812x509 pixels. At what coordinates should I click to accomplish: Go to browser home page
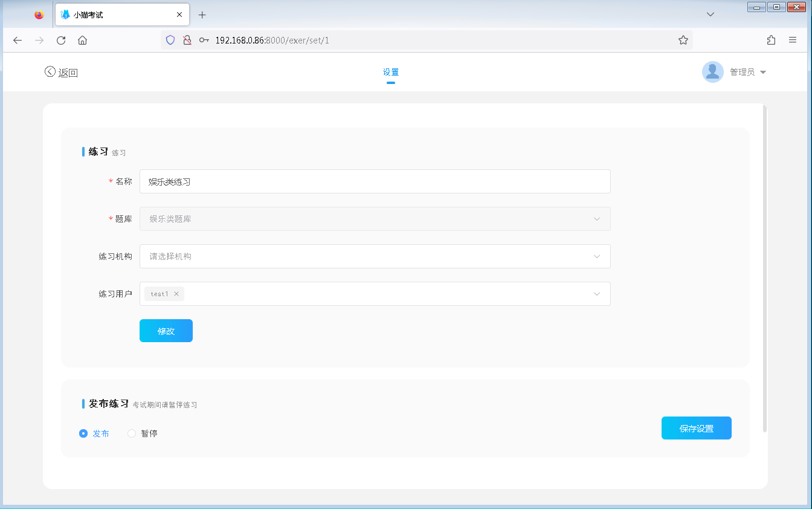[x=83, y=41]
